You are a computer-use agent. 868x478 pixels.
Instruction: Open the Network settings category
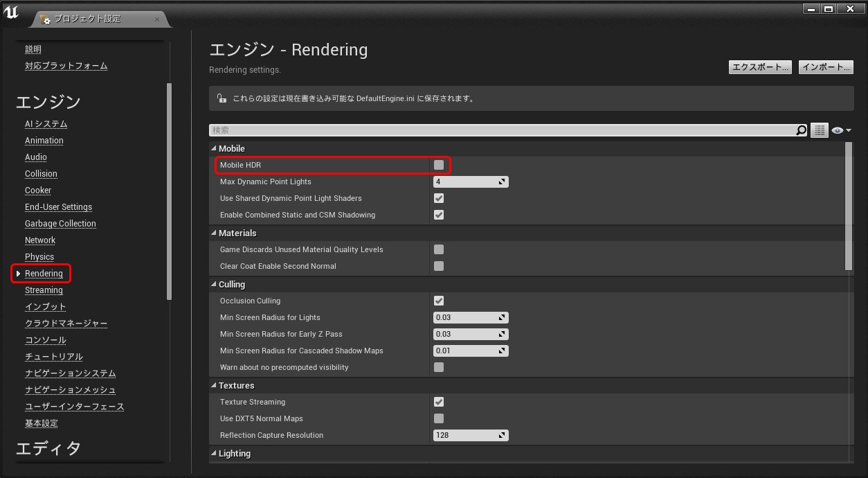point(40,240)
